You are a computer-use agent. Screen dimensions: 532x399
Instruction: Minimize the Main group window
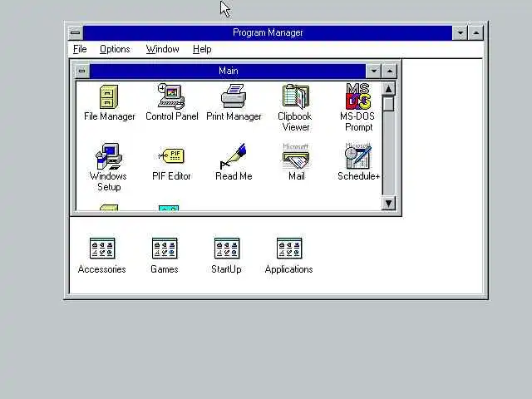click(373, 71)
